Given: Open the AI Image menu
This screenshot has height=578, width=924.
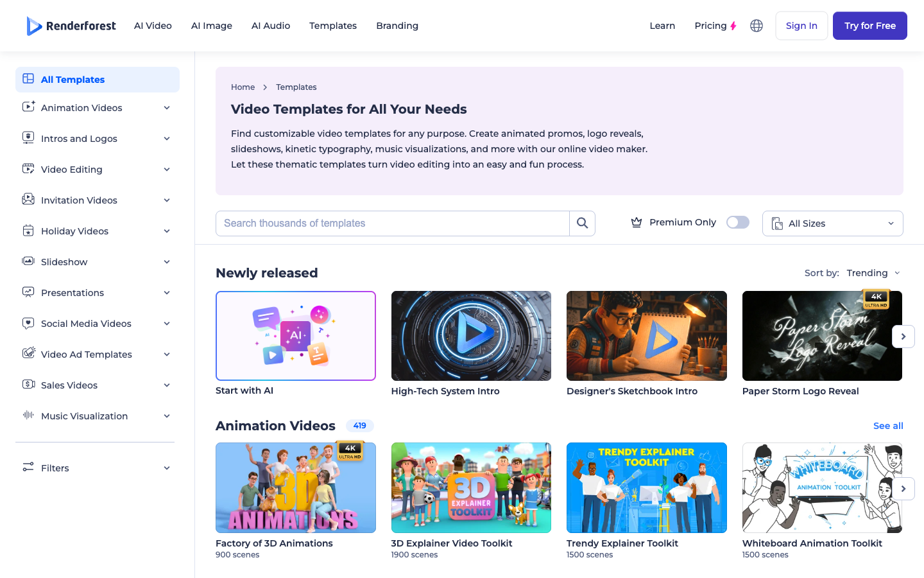Looking at the screenshot, I should [x=212, y=26].
